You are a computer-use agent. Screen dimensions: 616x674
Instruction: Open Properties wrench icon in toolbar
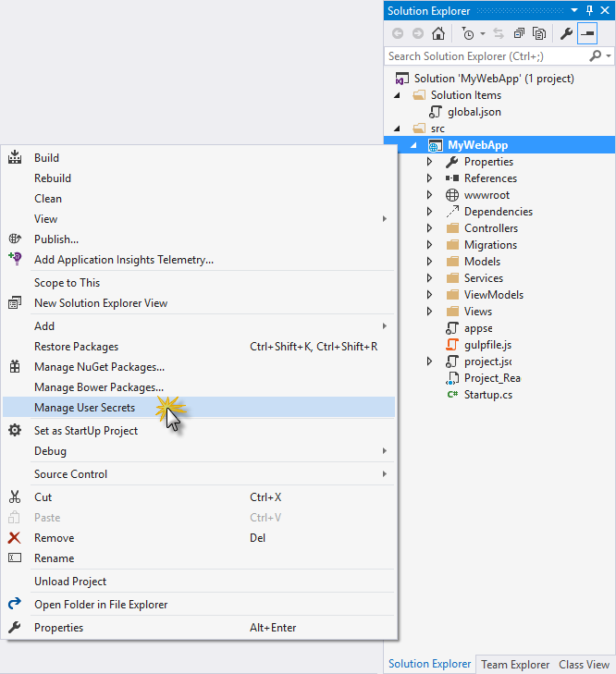coord(566,33)
